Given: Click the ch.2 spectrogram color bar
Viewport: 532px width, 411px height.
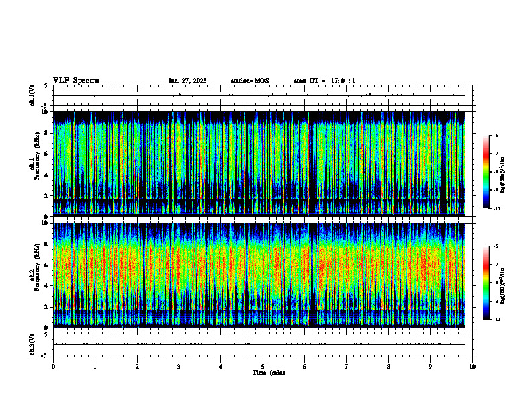Looking at the screenshot, I should 486,283.
